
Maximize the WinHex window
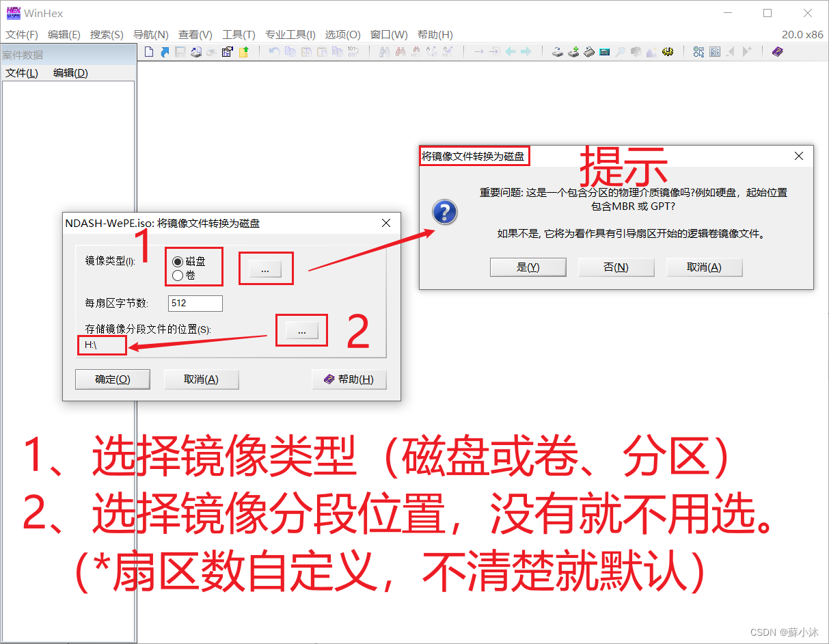(x=767, y=13)
